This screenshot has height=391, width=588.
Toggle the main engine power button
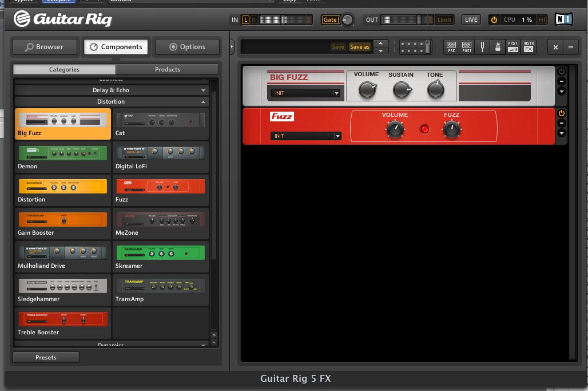tap(494, 20)
